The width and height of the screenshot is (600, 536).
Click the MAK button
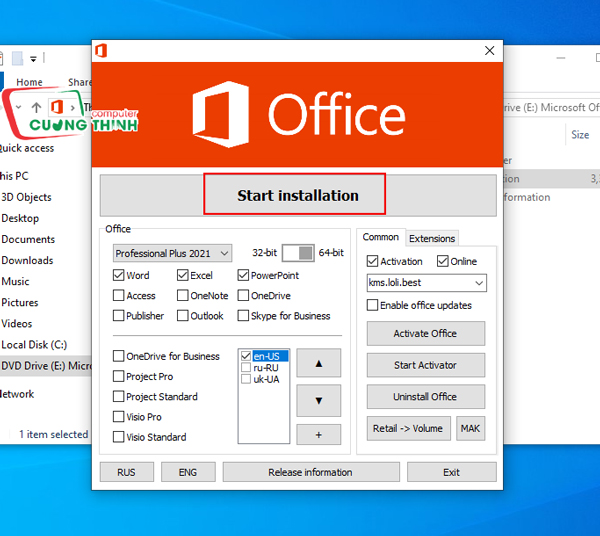pyautogui.click(x=470, y=428)
